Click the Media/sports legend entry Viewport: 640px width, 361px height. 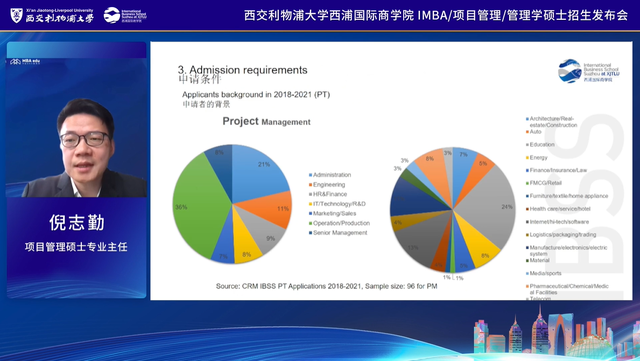pos(544,273)
